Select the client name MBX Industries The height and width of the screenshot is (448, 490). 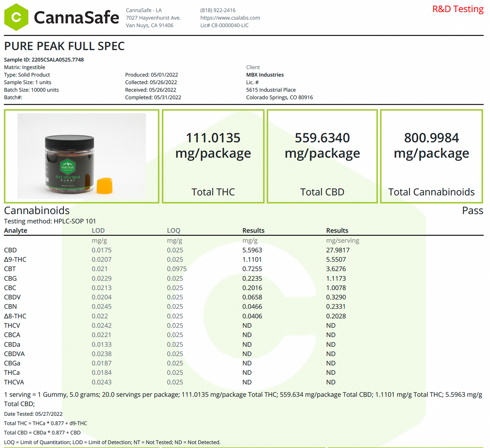(265, 75)
